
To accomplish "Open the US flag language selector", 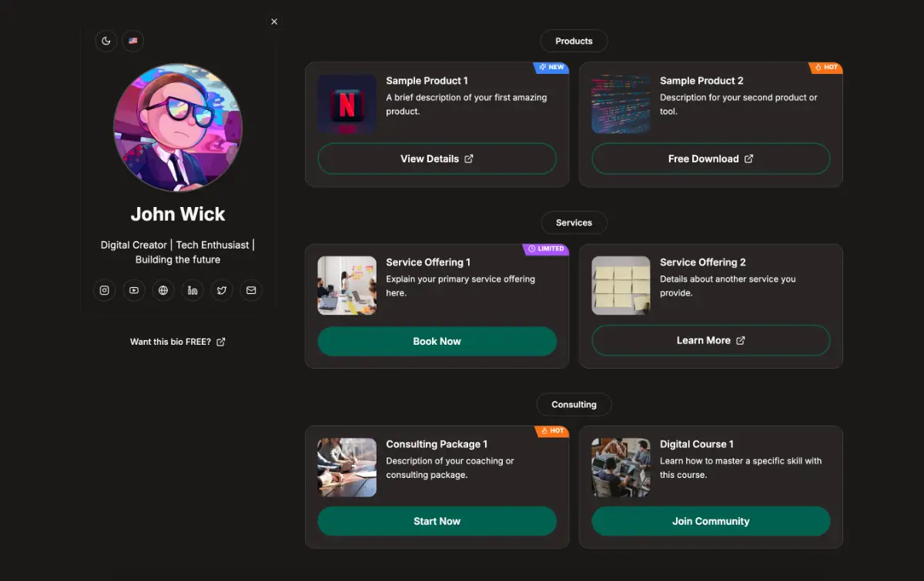I will click(x=132, y=41).
